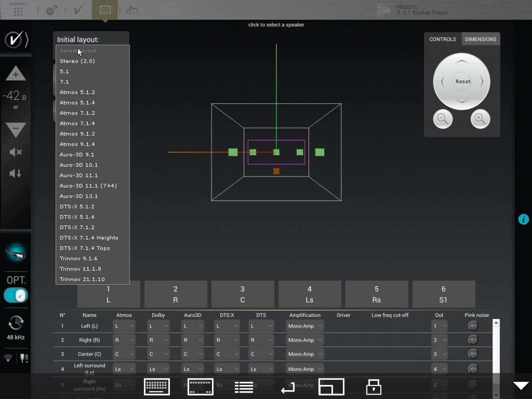Toggle pink noise for Center (C)

[473, 354]
